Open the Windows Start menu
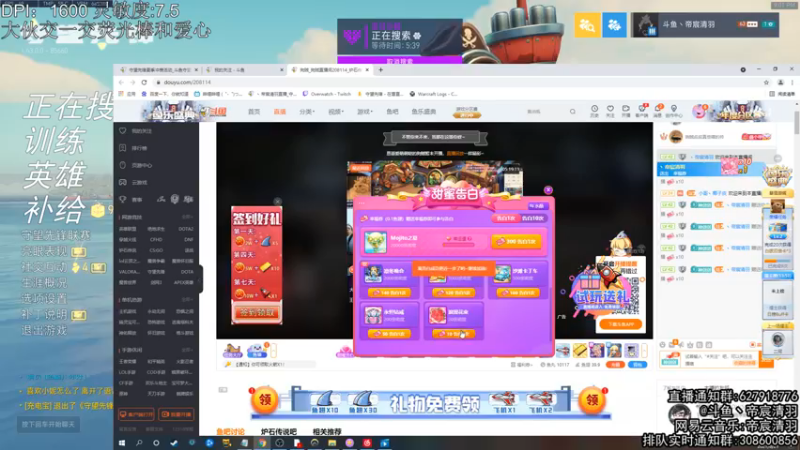 pos(122,443)
